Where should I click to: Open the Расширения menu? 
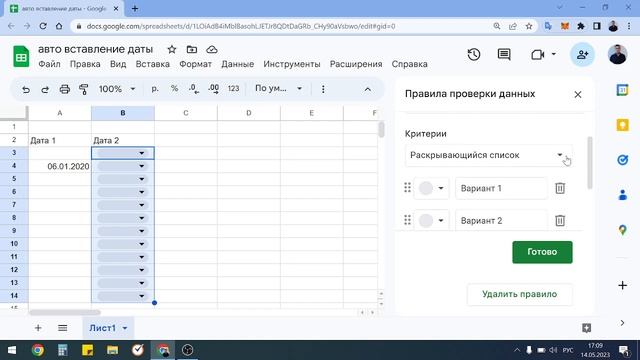(356, 64)
